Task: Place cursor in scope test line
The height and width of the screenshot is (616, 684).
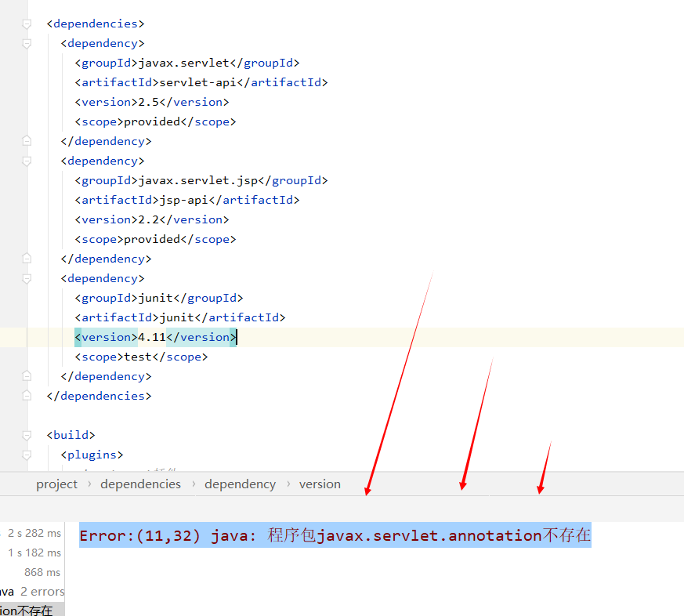Action: click(x=141, y=357)
